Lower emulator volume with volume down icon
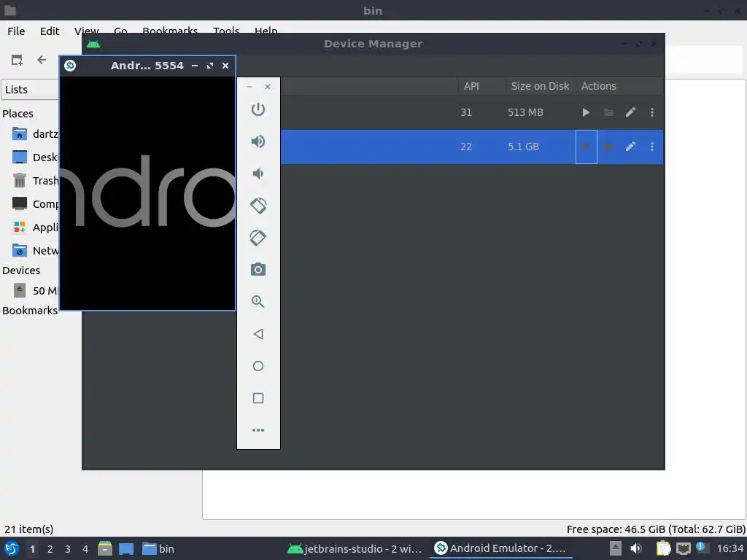This screenshot has height=560, width=747. [x=258, y=174]
